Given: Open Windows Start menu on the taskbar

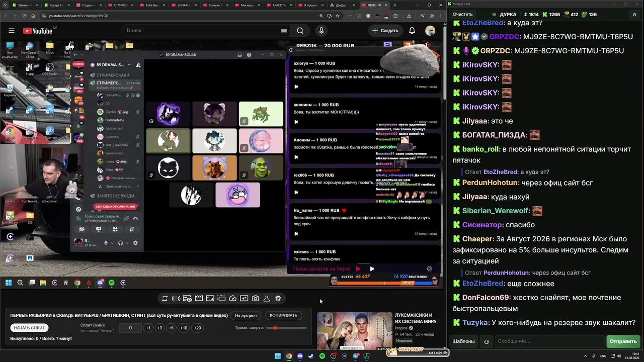Looking at the screenshot, I should tap(278, 356).
